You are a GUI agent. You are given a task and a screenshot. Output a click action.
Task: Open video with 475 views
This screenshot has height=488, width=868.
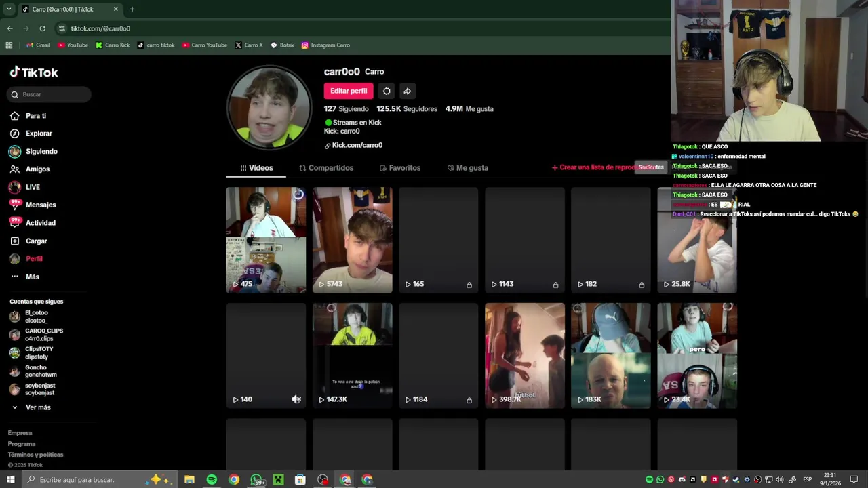pos(266,240)
